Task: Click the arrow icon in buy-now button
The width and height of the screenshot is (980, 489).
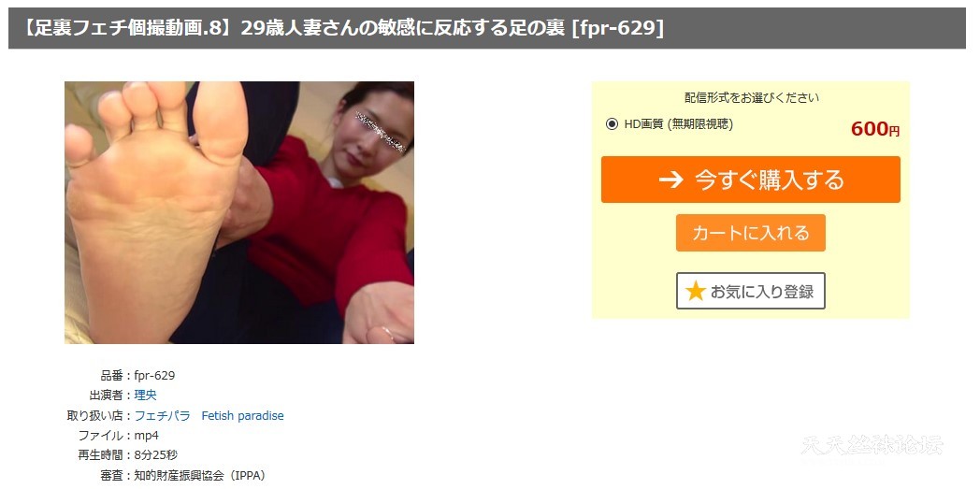Action: point(670,180)
